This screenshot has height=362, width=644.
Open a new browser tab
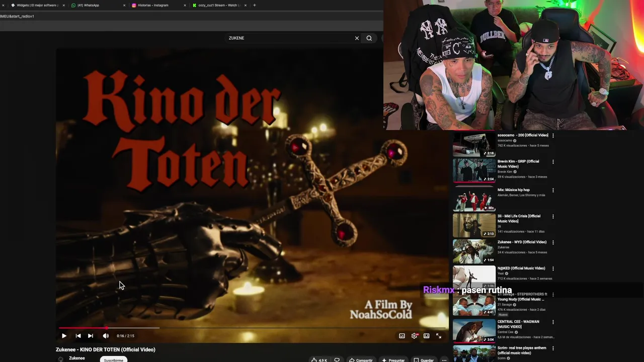coord(255,5)
